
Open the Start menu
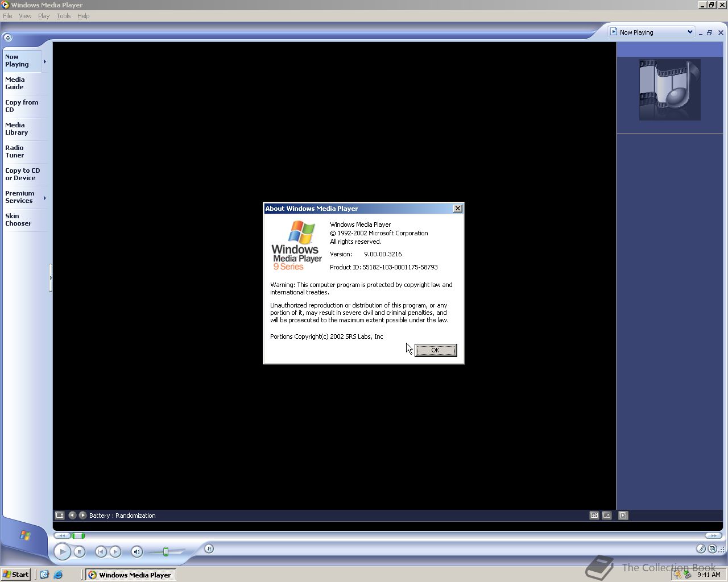[16, 575]
